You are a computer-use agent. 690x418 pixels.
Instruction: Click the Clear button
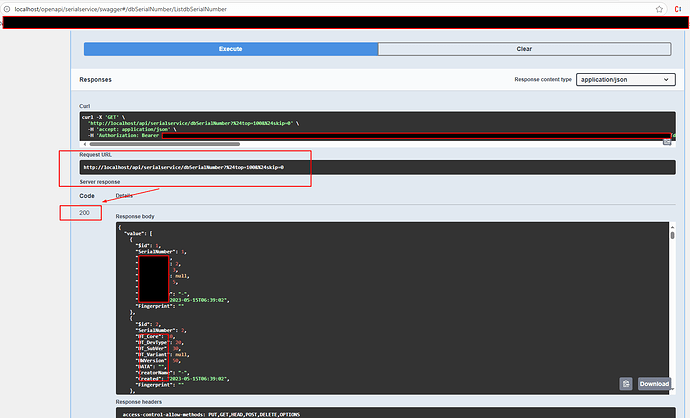tap(524, 48)
